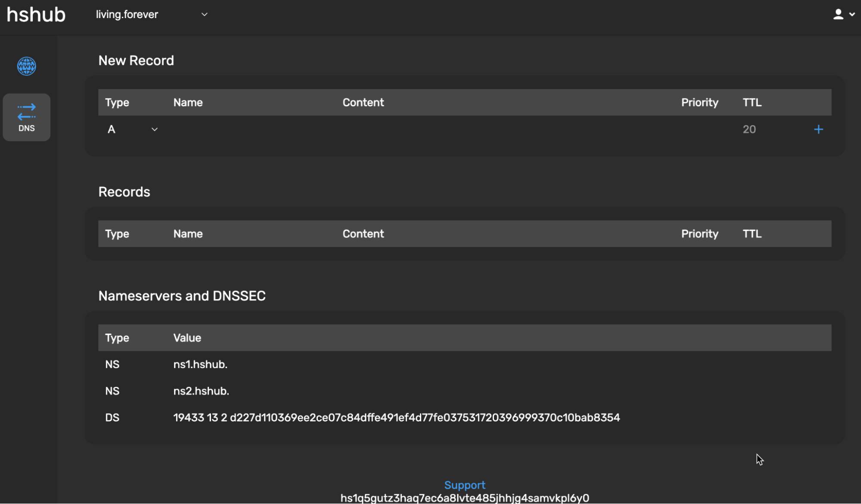Viewport: 861px width, 504px height.
Task: Click the Records table Content column header
Action: point(363,234)
